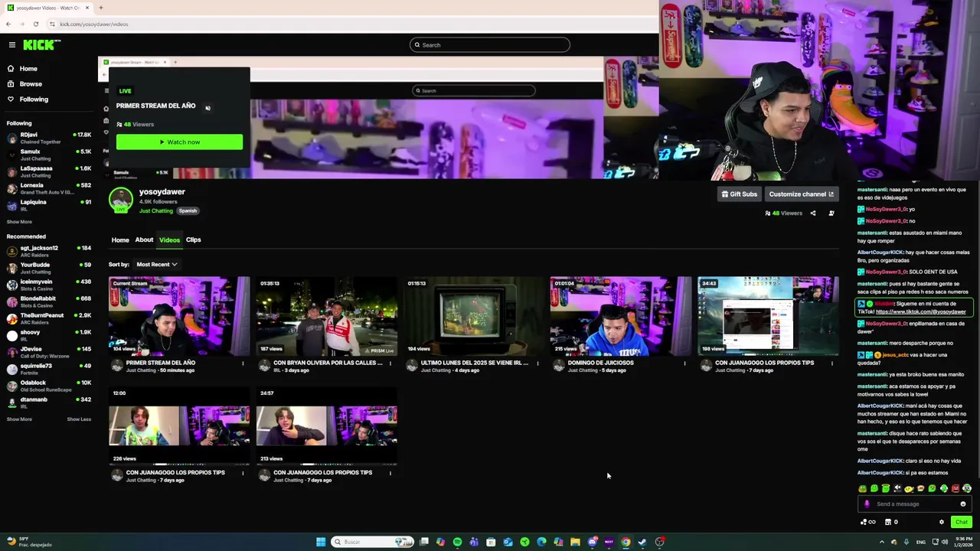The height and width of the screenshot is (551, 980).
Task: Click the green Chat send button
Action: point(962,523)
